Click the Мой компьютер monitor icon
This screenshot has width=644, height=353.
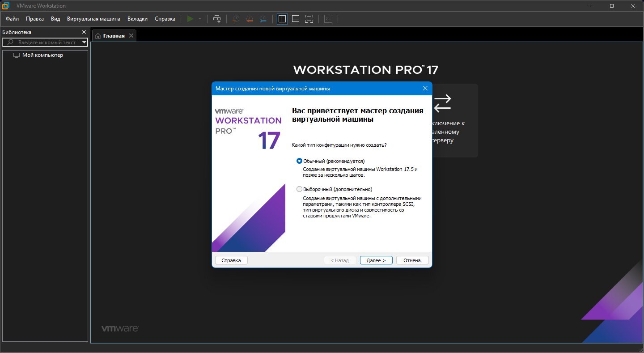[x=17, y=55]
